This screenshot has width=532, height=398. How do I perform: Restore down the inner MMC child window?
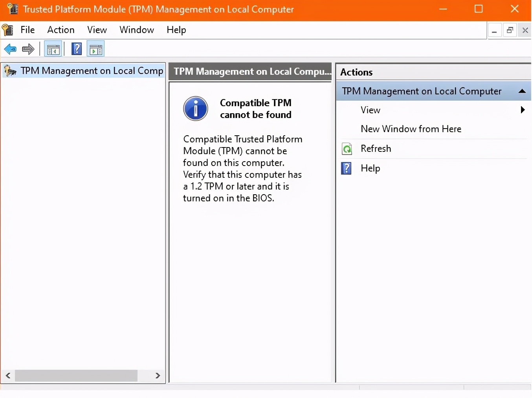(510, 30)
